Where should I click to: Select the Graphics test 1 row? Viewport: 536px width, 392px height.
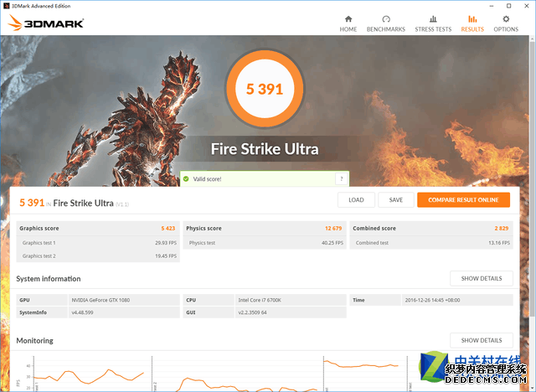[x=98, y=243]
